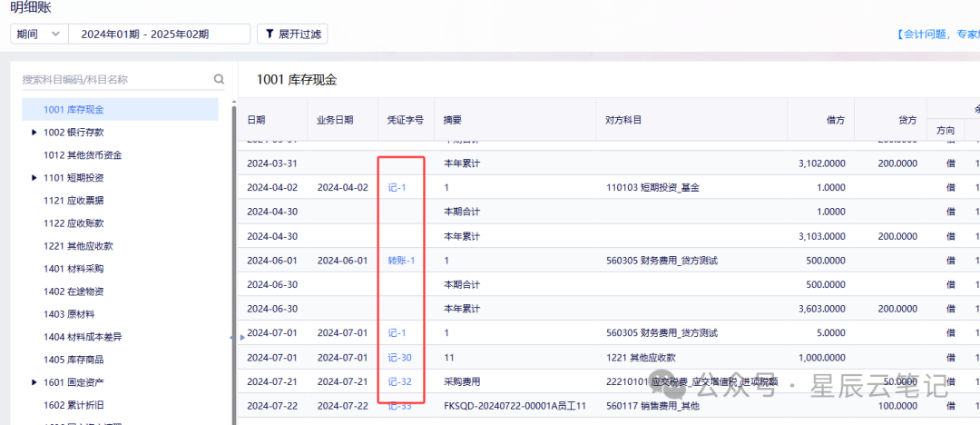Click the 3,102.0000 year-to-date debit amount

point(822,163)
